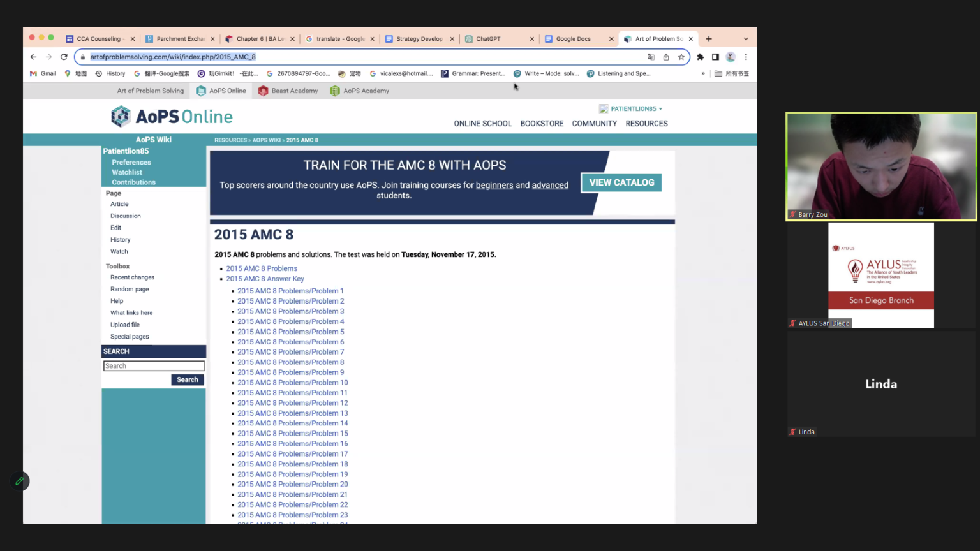Open the BOOKSTORE menu
The width and height of the screenshot is (980, 551).
[x=542, y=124]
